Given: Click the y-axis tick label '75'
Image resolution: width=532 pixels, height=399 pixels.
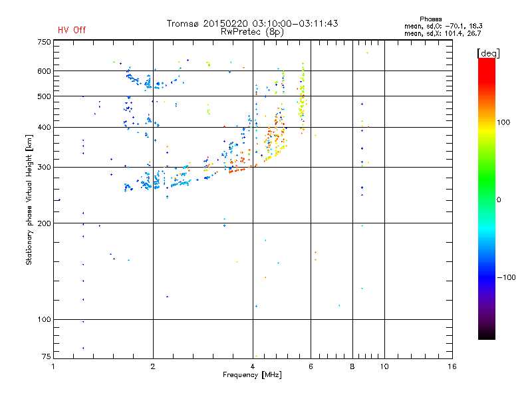Looking at the screenshot, I should (x=47, y=356).
